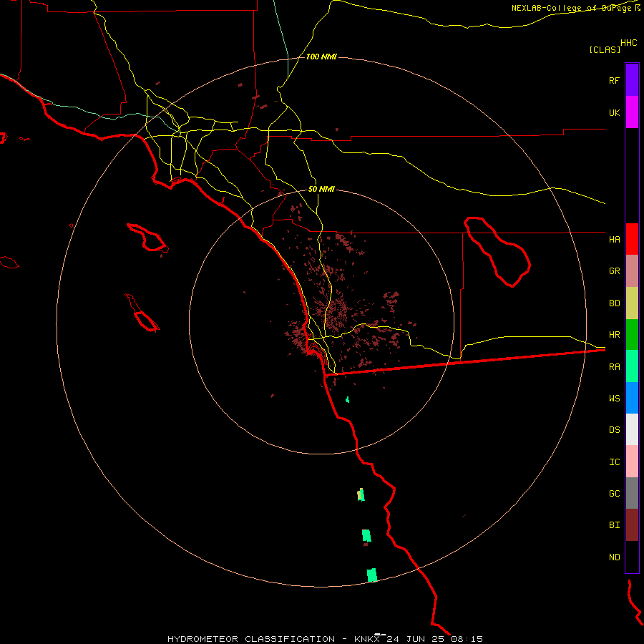Click the RF legend label
Viewport: 644px width, 644px height.
614,80
